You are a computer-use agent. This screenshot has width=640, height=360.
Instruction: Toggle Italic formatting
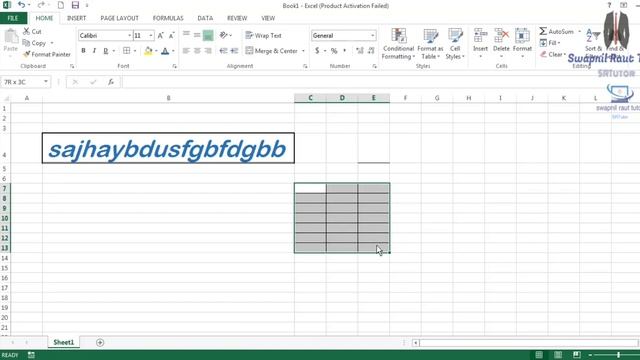pyautogui.click(x=94, y=51)
